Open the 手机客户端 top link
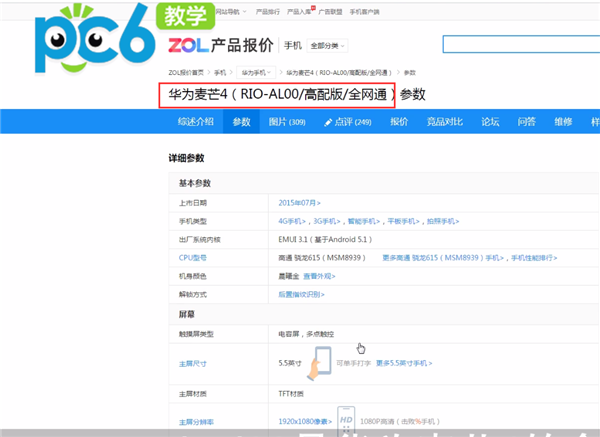 [364, 12]
